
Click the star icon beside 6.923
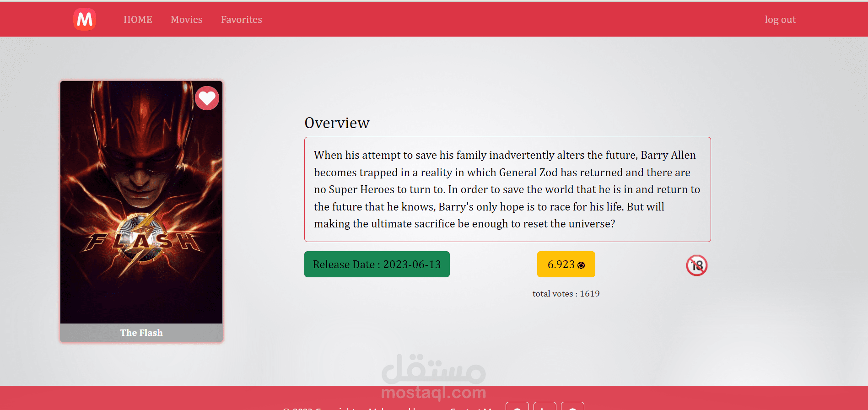click(x=581, y=265)
